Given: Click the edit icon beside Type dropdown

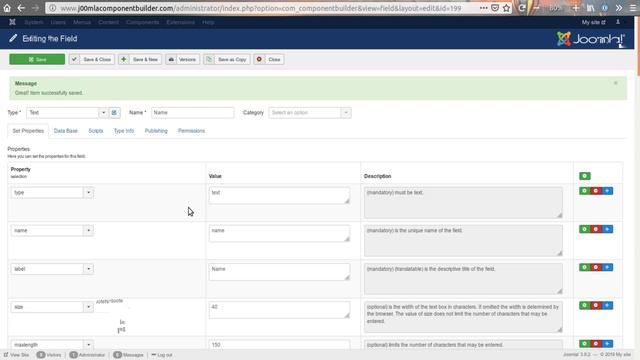Looking at the screenshot, I should coord(114,113).
